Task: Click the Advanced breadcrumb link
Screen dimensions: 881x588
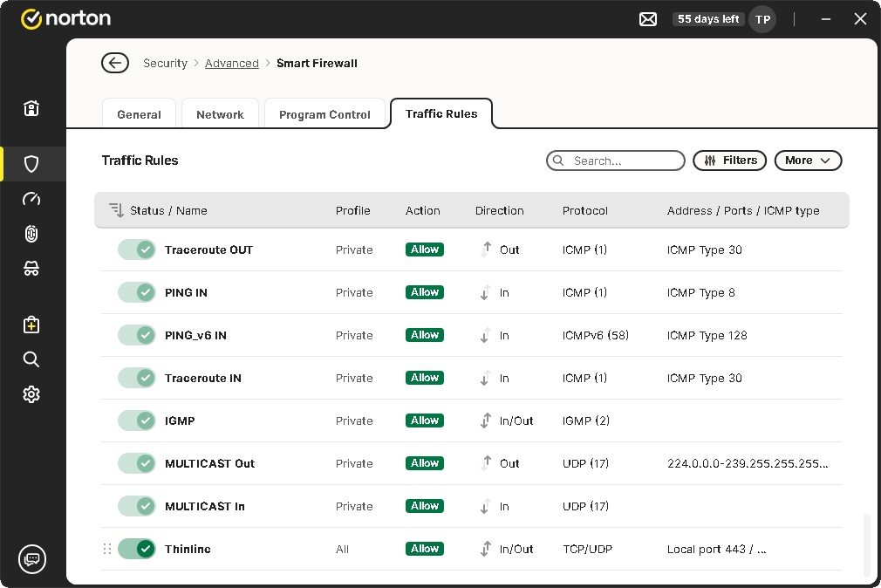Action: tap(232, 63)
